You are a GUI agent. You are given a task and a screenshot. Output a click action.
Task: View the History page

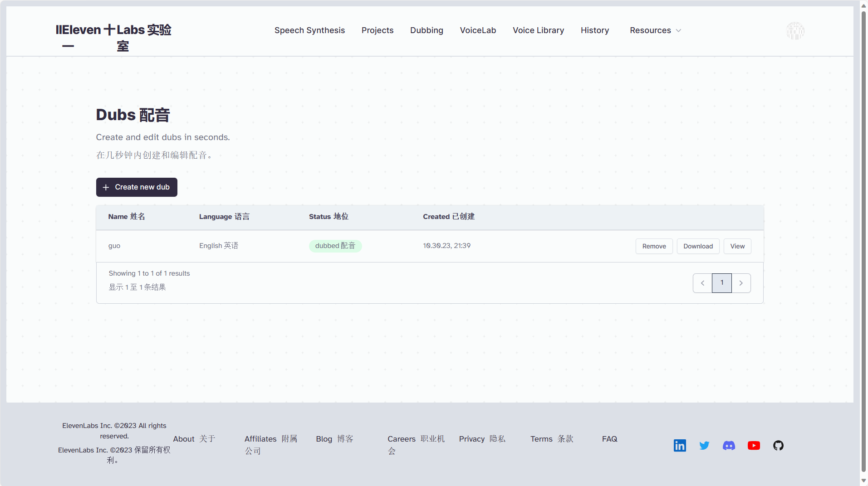point(595,30)
